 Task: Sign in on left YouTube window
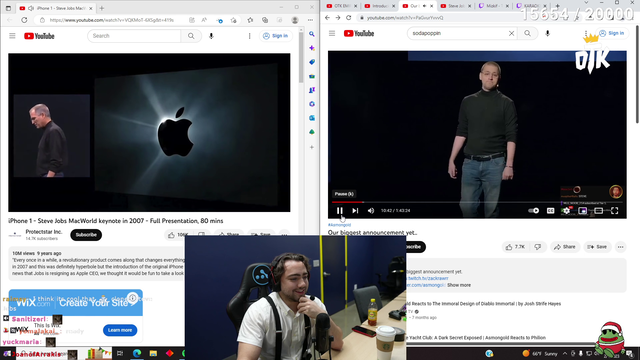point(276,36)
